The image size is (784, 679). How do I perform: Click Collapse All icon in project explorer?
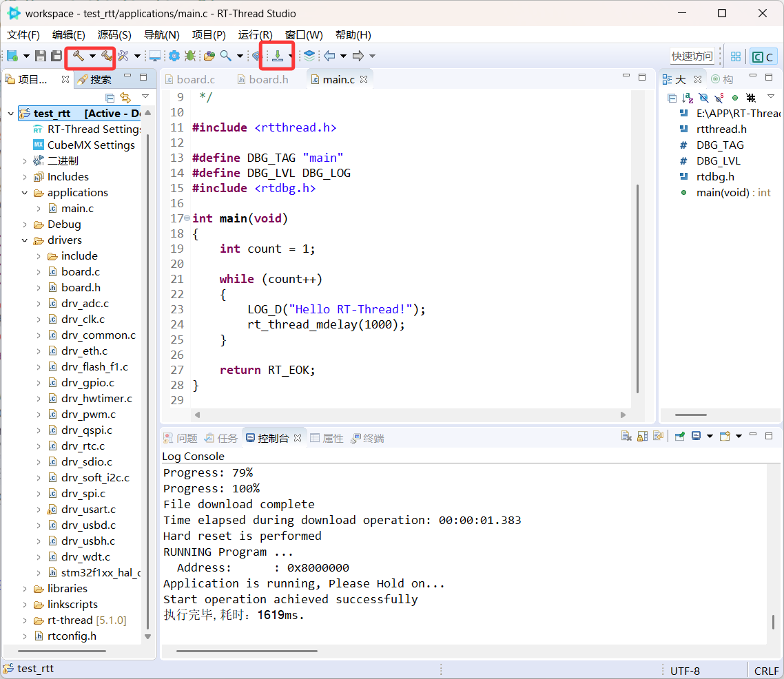pos(110,98)
